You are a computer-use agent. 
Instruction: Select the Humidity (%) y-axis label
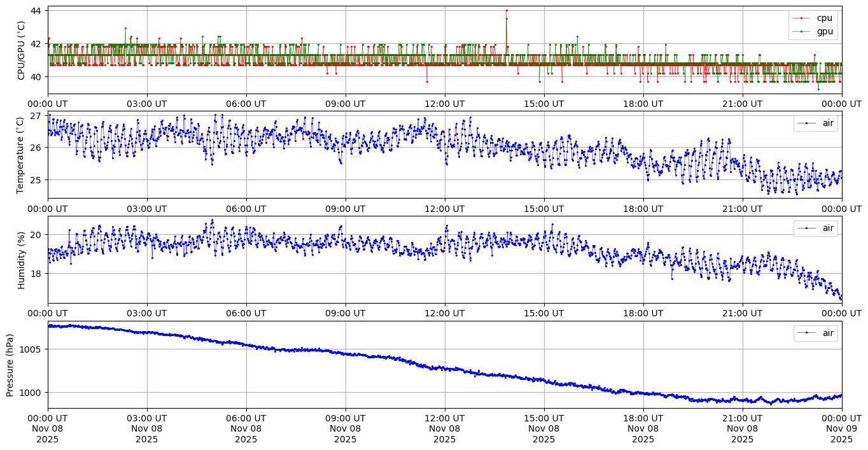(x=22, y=260)
